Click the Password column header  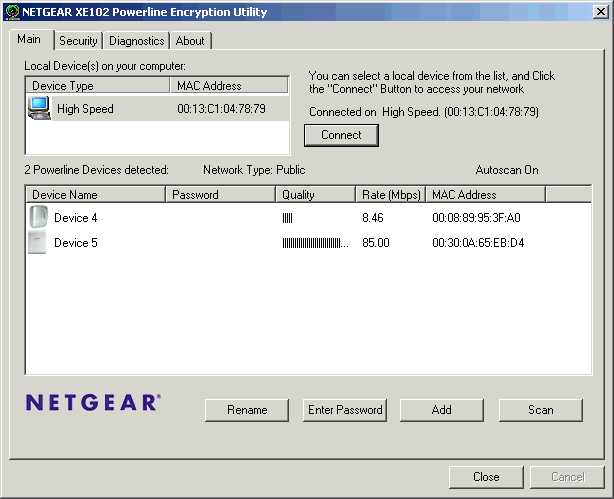click(x=220, y=195)
